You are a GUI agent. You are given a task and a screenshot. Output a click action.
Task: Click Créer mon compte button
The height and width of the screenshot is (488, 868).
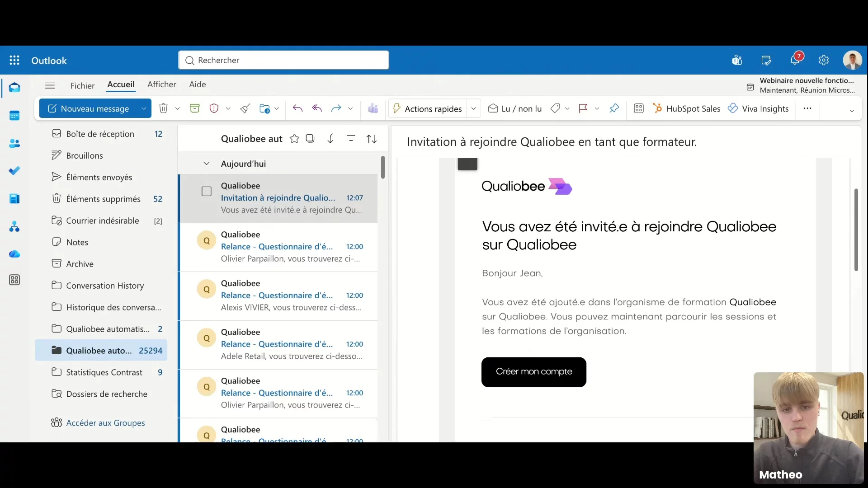pos(534,372)
